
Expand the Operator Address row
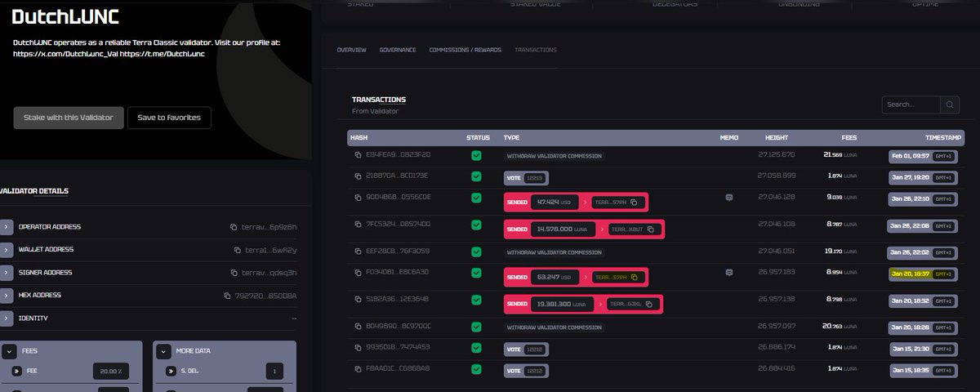click(x=6, y=227)
